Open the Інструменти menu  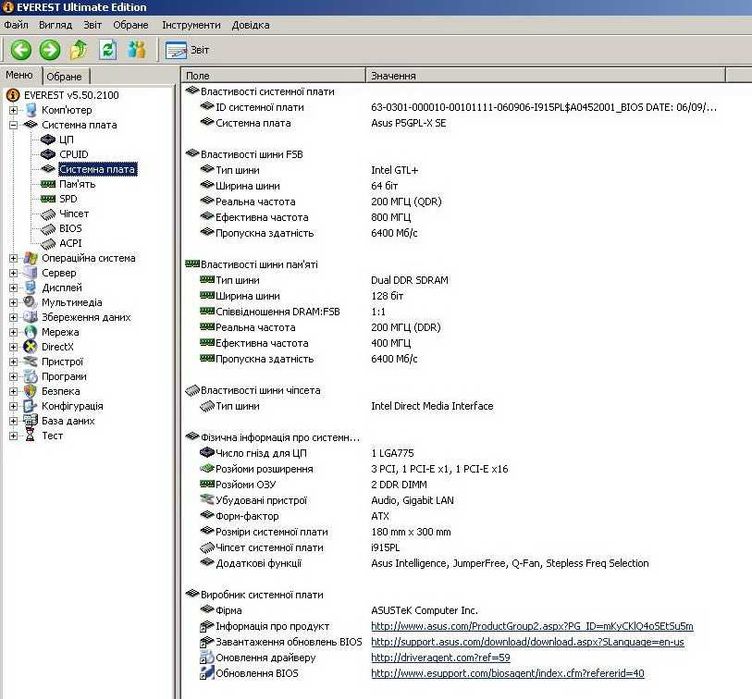(x=191, y=24)
